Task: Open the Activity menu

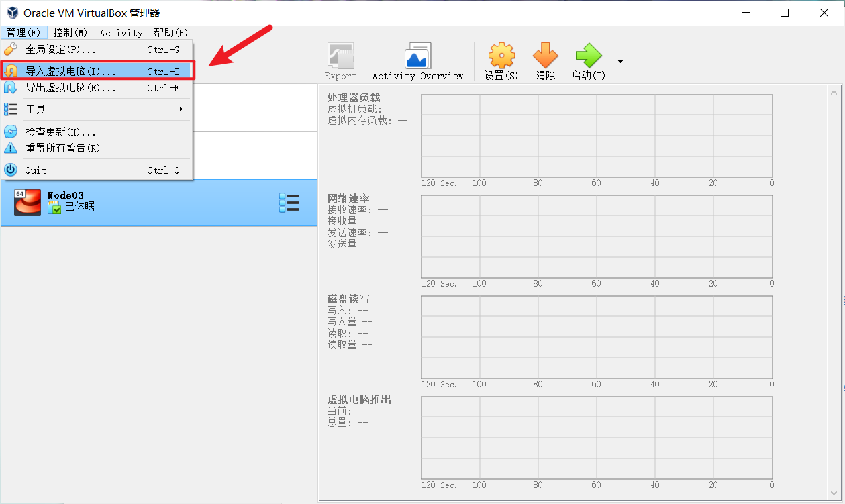Action: pyautogui.click(x=121, y=32)
